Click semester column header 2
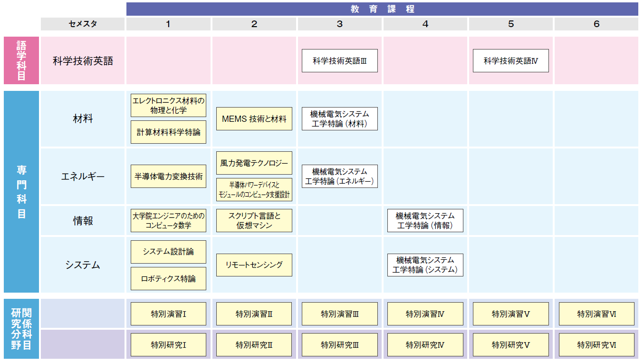Screen dimensions: 644x364 pos(254,24)
